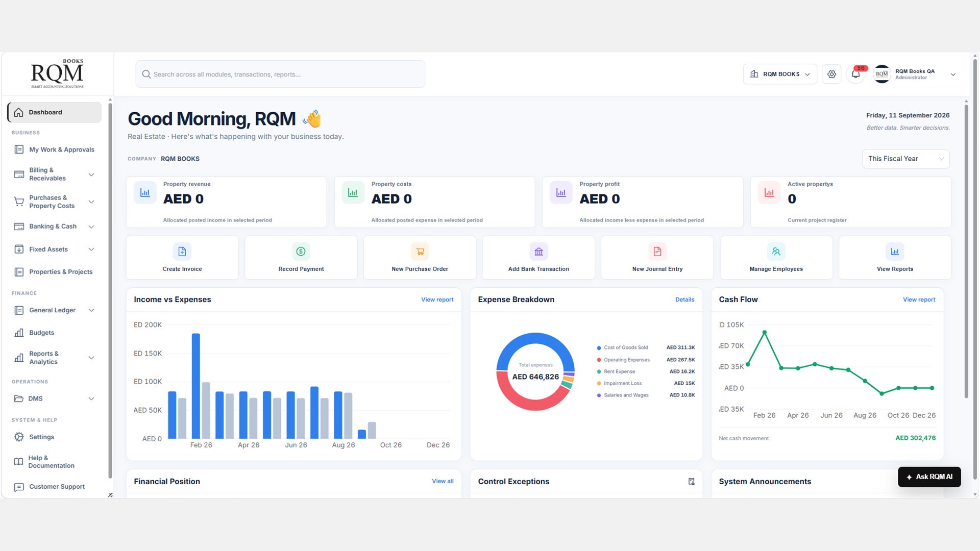Click the Create Invoice document icon

pyautogui.click(x=182, y=252)
